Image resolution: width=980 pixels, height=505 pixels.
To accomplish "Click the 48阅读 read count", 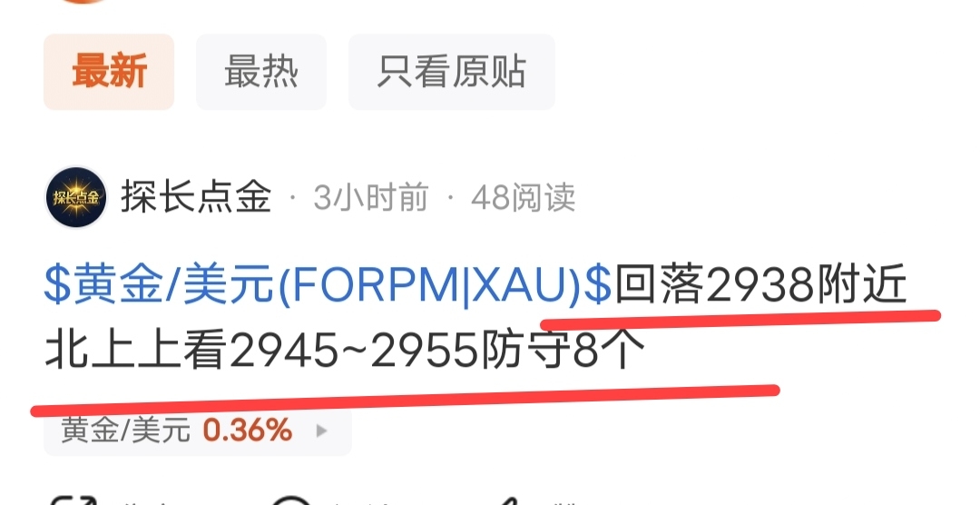I will pos(523,198).
